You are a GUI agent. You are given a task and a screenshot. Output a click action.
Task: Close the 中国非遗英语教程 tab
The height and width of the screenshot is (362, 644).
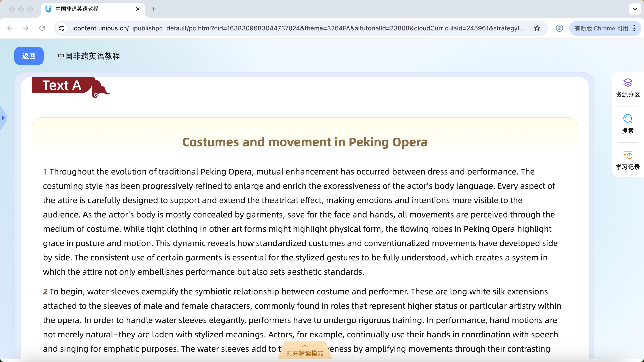[138, 9]
